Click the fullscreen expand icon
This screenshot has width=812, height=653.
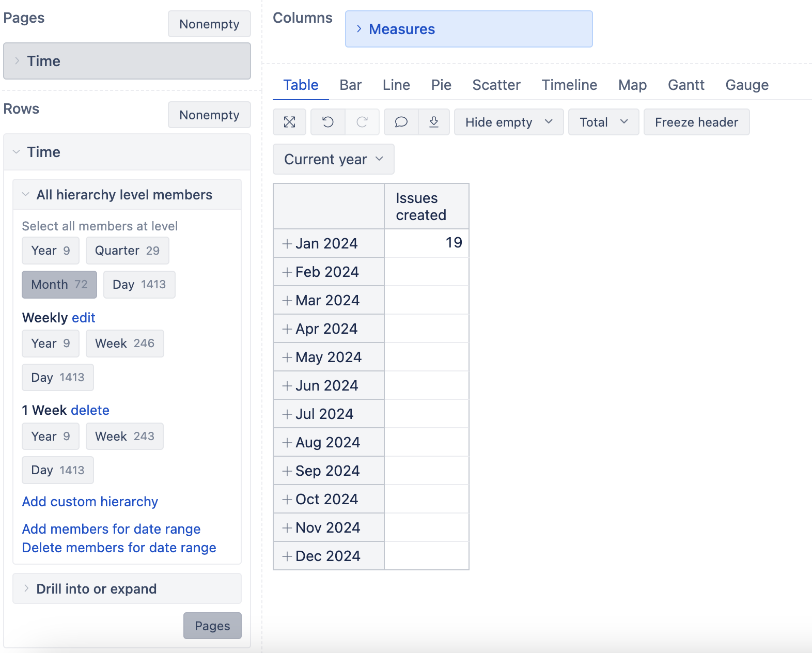point(289,122)
